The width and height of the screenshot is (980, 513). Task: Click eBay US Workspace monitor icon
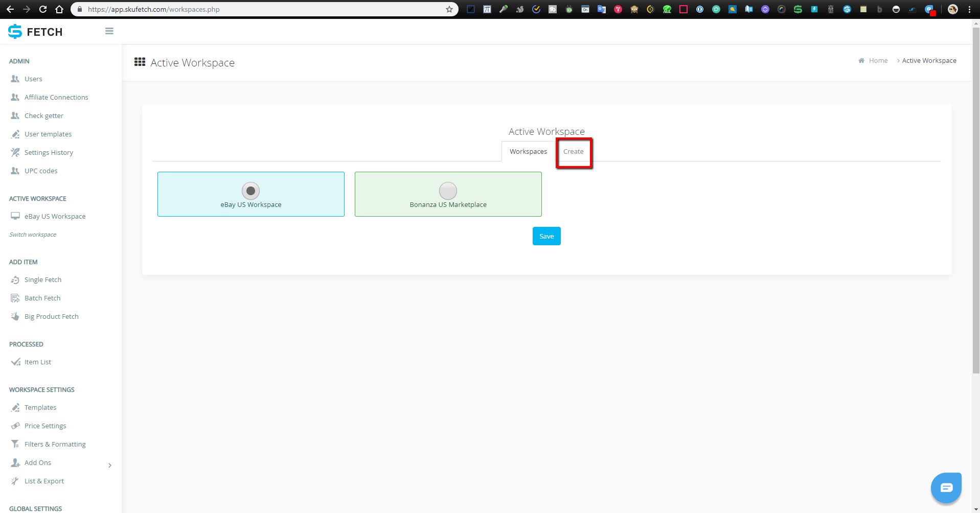pos(15,216)
